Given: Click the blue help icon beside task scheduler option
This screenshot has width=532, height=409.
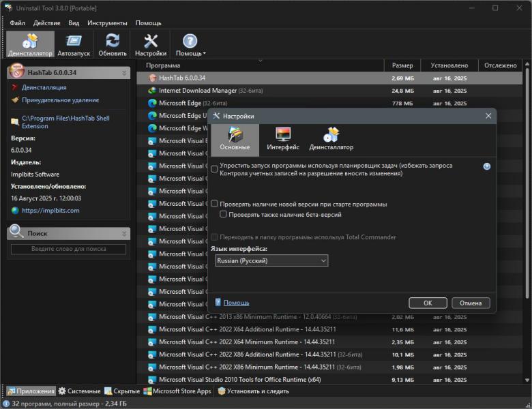Looking at the screenshot, I should click(x=487, y=166).
